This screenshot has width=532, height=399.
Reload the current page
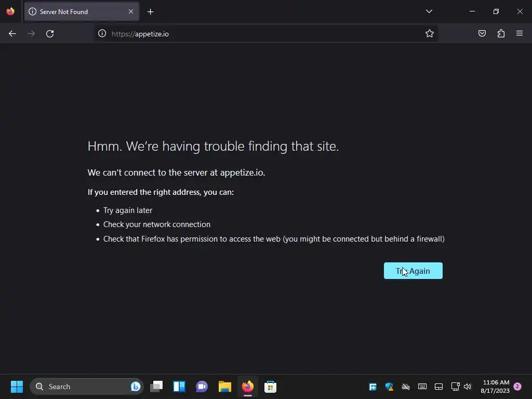[x=50, y=34]
